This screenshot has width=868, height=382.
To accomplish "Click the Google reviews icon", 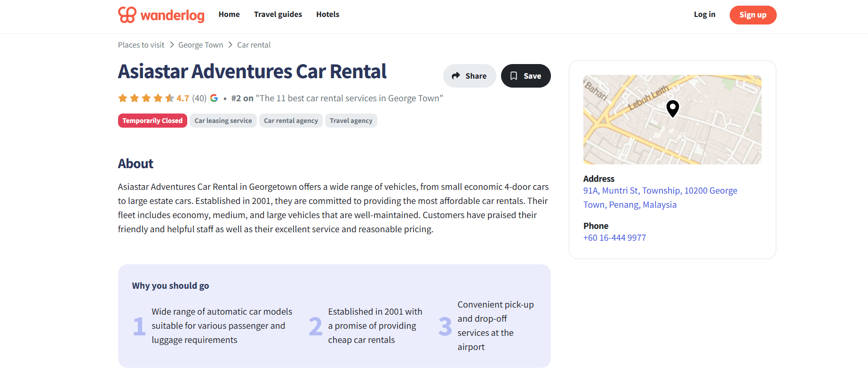I will click(214, 98).
